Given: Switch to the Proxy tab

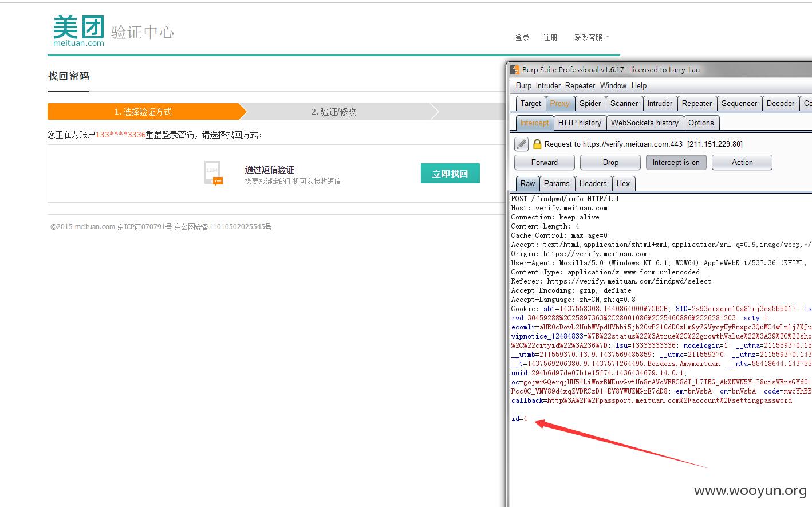Looking at the screenshot, I should click(x=559, y=104).
